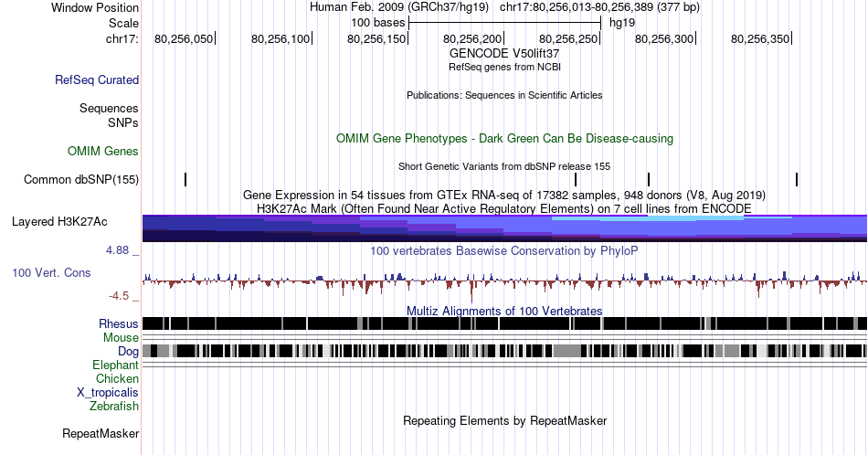Click the 80,256,300 ruler position

pyautogui.click(x=664, y=38)
